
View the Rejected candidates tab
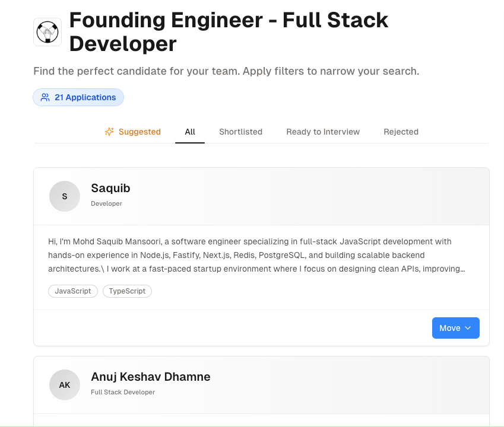point(401,132)
